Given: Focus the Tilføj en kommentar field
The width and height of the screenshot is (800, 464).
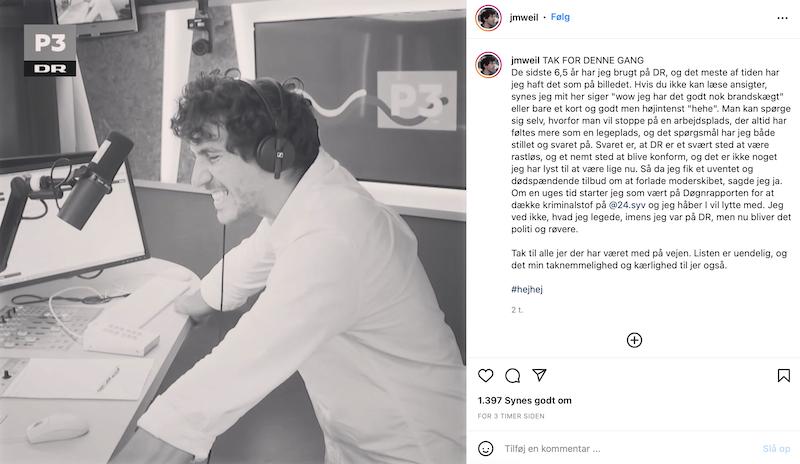Looking at the screenshot, I should [x=630, y=449].
